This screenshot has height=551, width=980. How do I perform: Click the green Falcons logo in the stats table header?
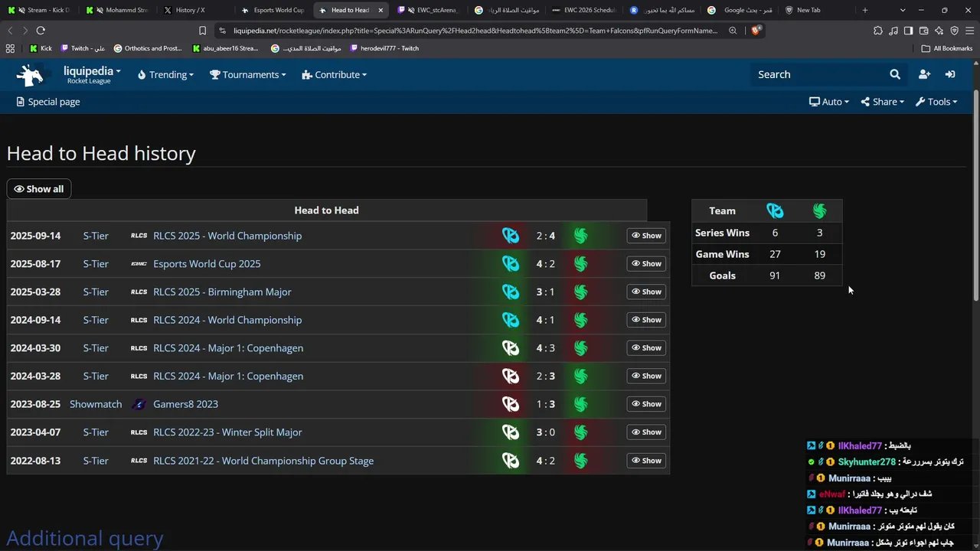[820, 210]
